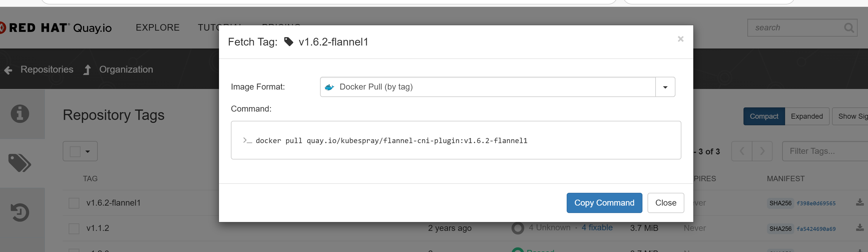Expand the tag selection dropdown caret
Viewport: 868px width, 252px height.
tap(88, 151)
